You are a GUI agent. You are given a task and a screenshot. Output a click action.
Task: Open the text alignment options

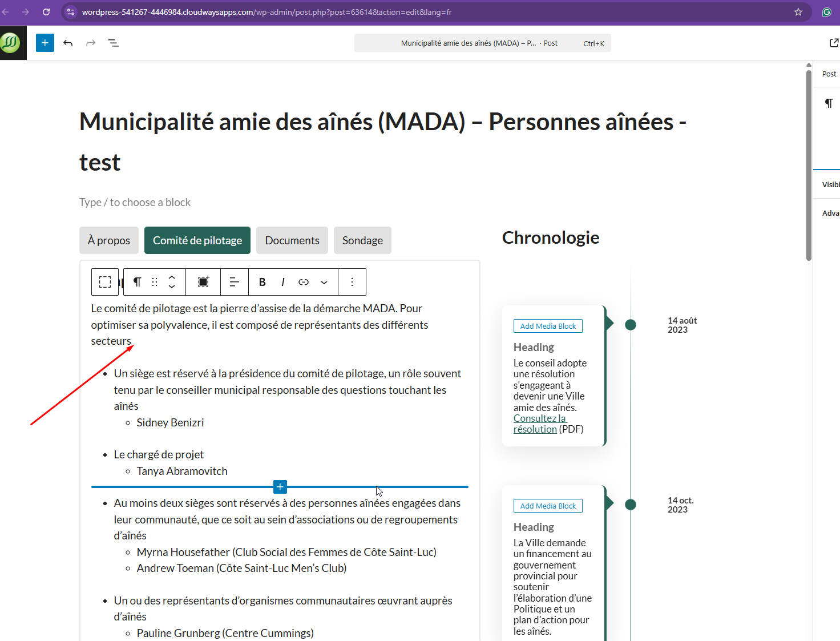[x=234, y=282]
